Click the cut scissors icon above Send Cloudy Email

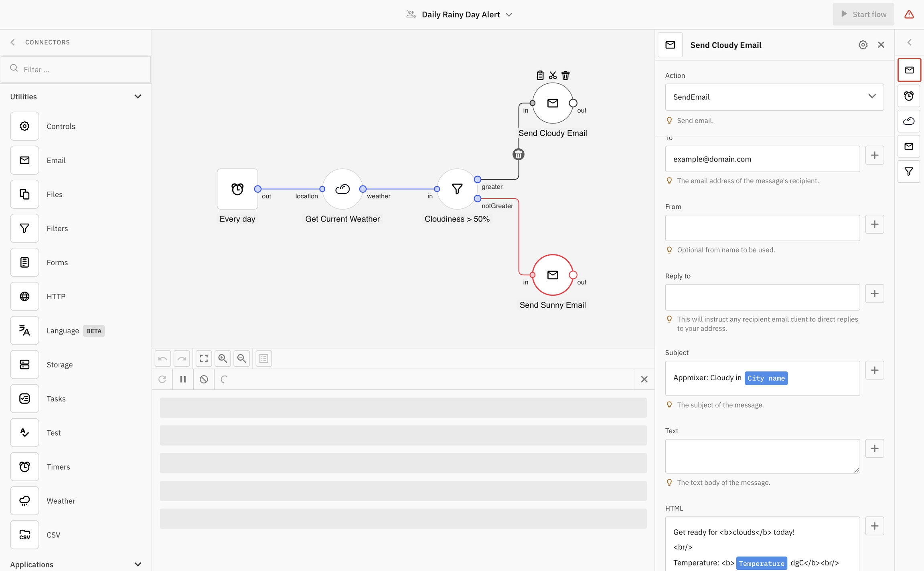click(553, 75)
